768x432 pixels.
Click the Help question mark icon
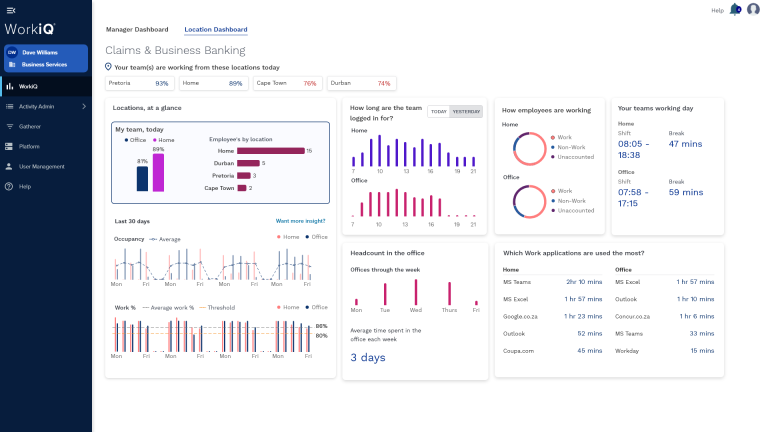[9, 187]
